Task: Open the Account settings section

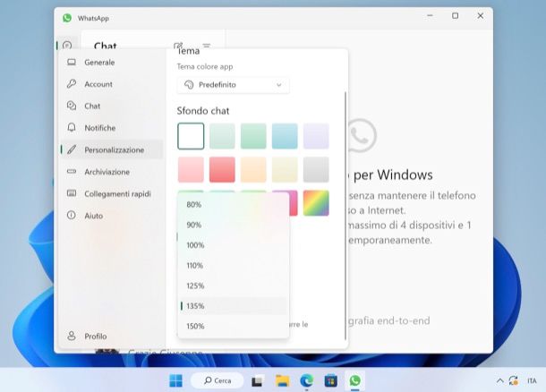Action: pos(112,84)
